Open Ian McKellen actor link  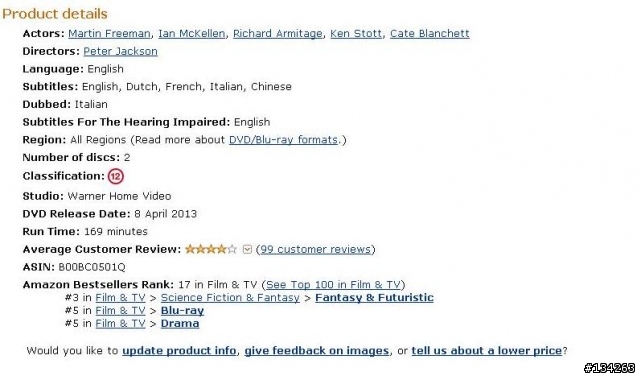pos(191,33)
